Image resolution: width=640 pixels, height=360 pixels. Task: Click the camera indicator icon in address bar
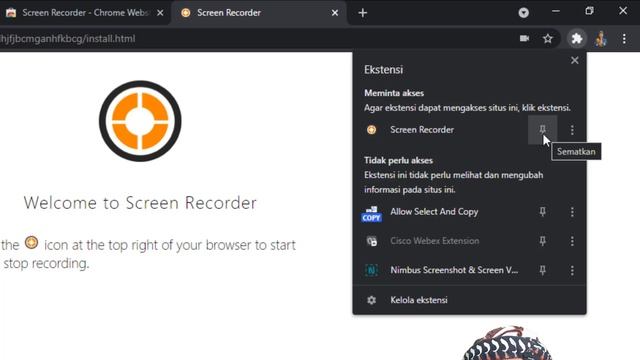524,38
